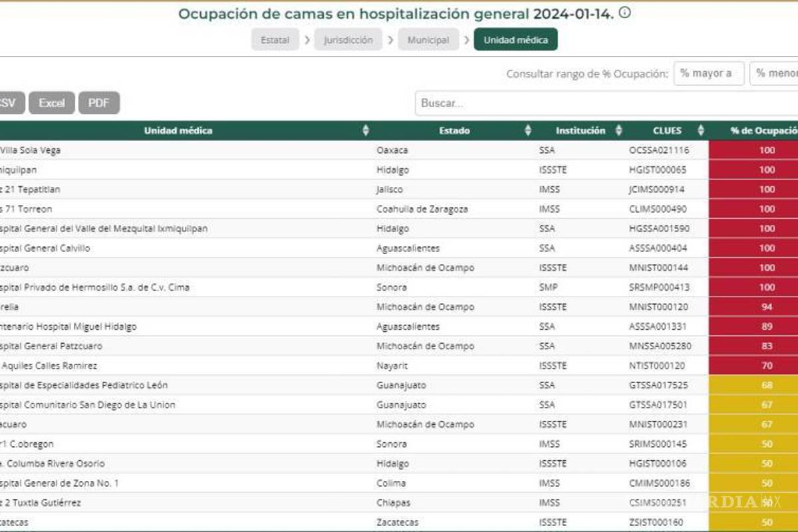The image size is (798, 532).
Task: Sort the CLUES column
Action: [x=701, y=130]
